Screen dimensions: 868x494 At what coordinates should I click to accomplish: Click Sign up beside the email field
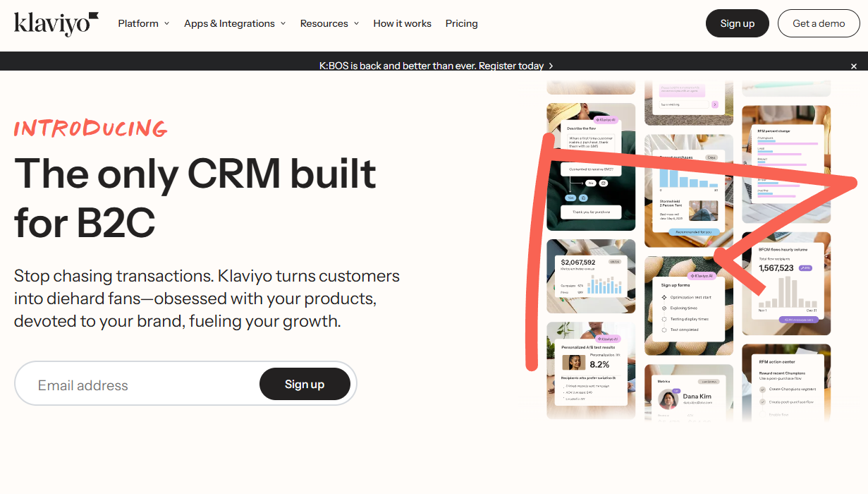click(305, 384)
